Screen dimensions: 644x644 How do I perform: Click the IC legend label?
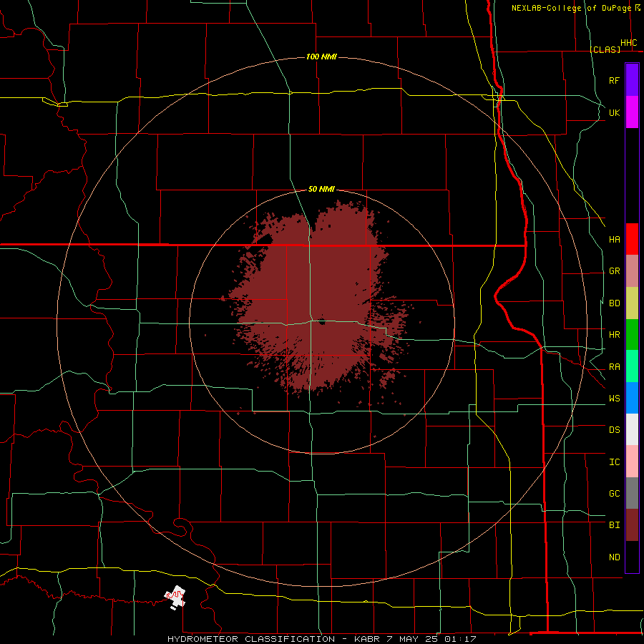tap(614, 462)
